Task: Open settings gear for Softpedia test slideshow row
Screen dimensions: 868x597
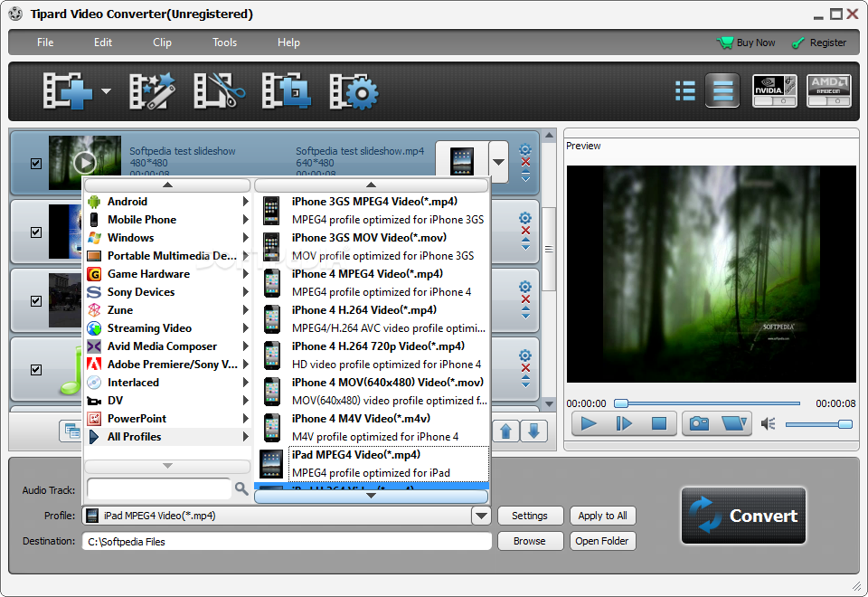Action: [525, 149]
